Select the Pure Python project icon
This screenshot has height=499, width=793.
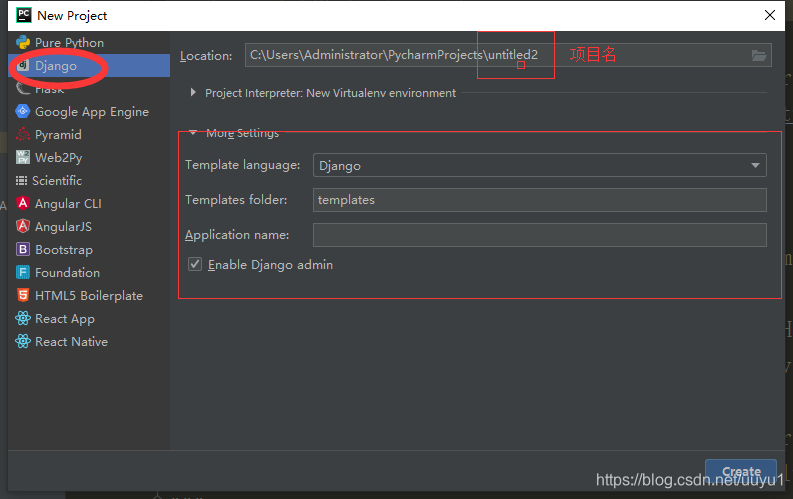[x=23, y=42]
